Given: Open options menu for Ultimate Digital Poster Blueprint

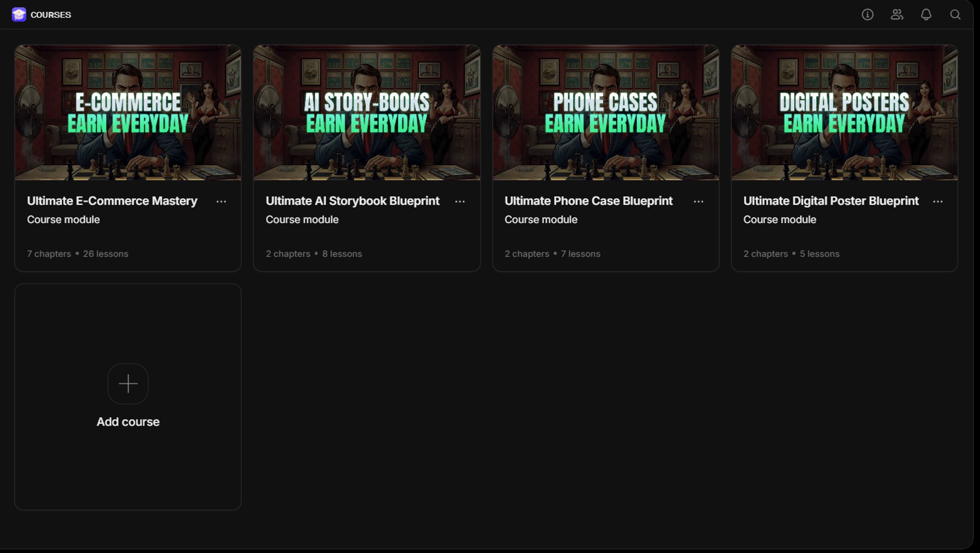Looking at the screenshot, I should [938, 201].
